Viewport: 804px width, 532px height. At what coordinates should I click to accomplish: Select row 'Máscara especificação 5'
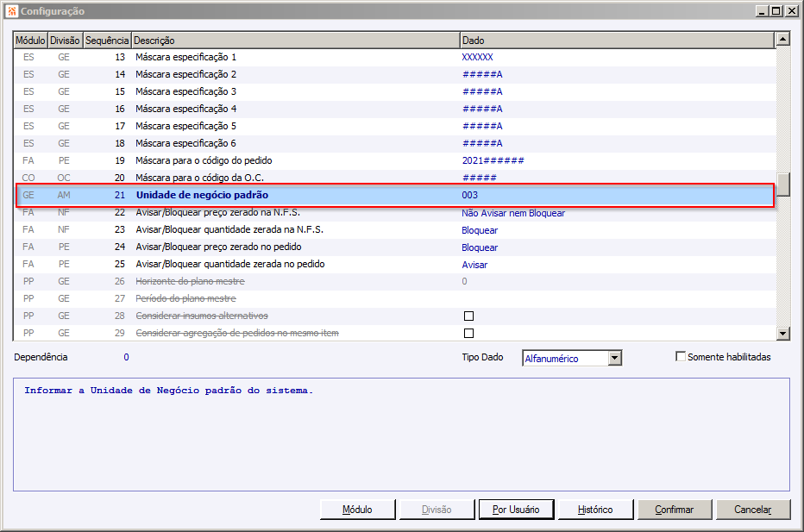click(x=393, y=126)
